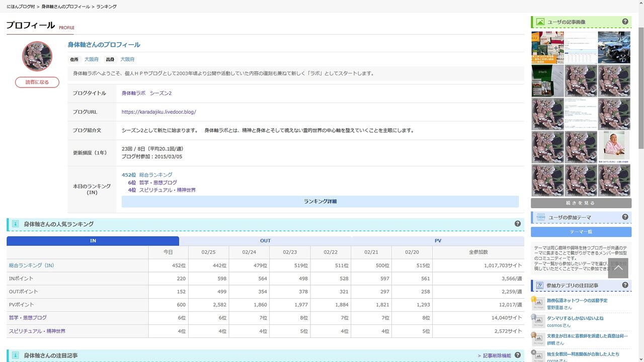Open help for the 身体軸さんの人気ランキング section

point(518,224)
